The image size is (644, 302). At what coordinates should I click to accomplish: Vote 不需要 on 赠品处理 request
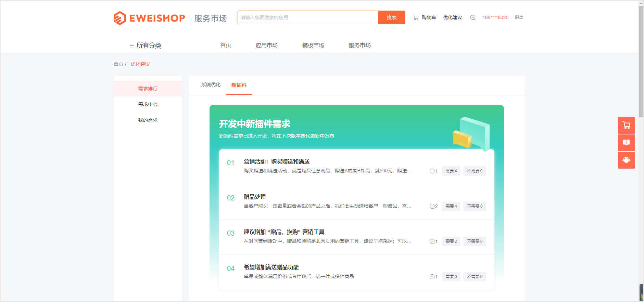coord(475,206)
